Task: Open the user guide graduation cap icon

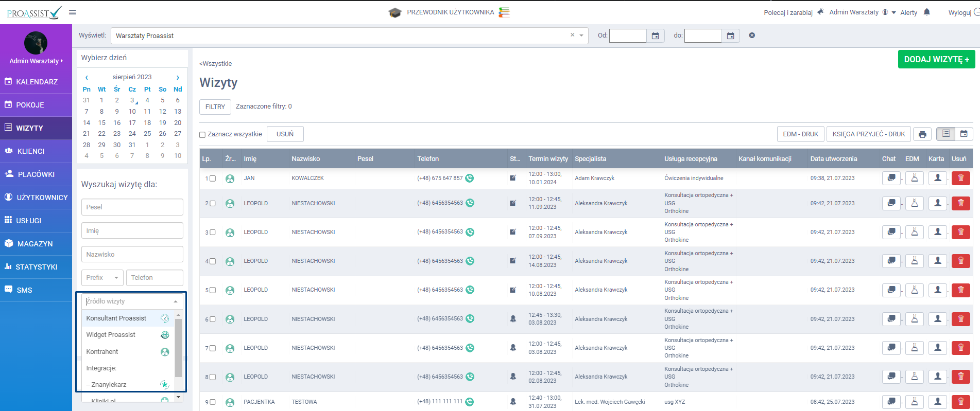Action: 395,12
